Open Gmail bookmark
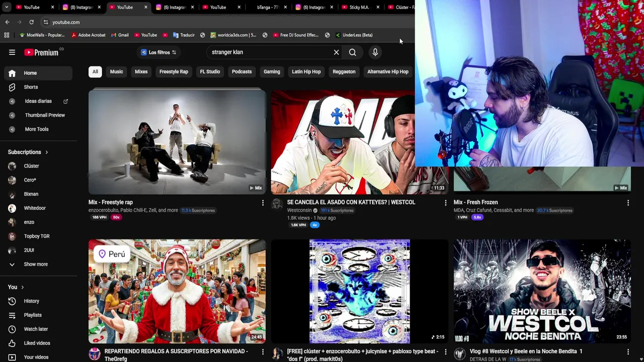644x362 pixels. 120,35
